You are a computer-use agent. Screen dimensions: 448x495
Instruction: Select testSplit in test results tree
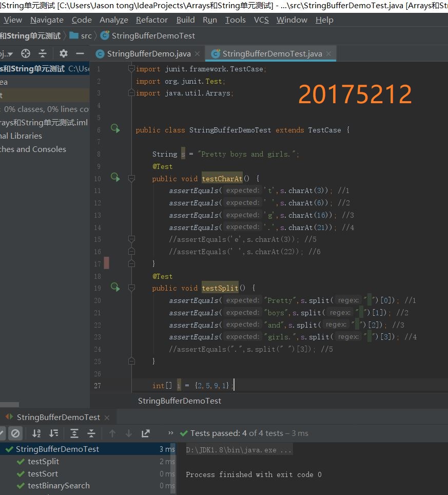(x=43, y=461)
